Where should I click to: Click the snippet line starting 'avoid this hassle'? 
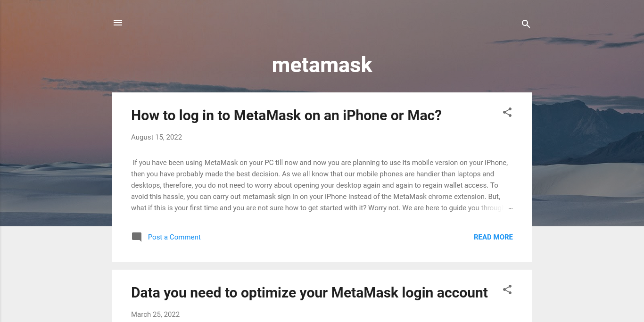click(x=316, y=197)
